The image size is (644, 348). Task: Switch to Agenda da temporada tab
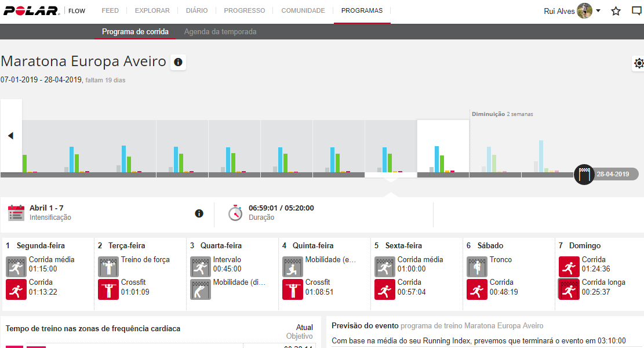pos(220,32)
